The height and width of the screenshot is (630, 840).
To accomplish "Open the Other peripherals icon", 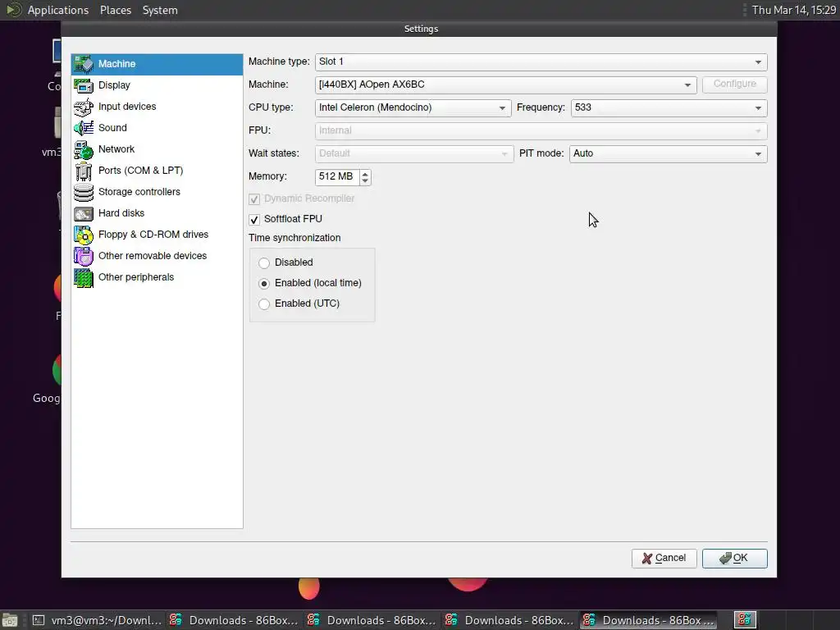I will [84, 277].
